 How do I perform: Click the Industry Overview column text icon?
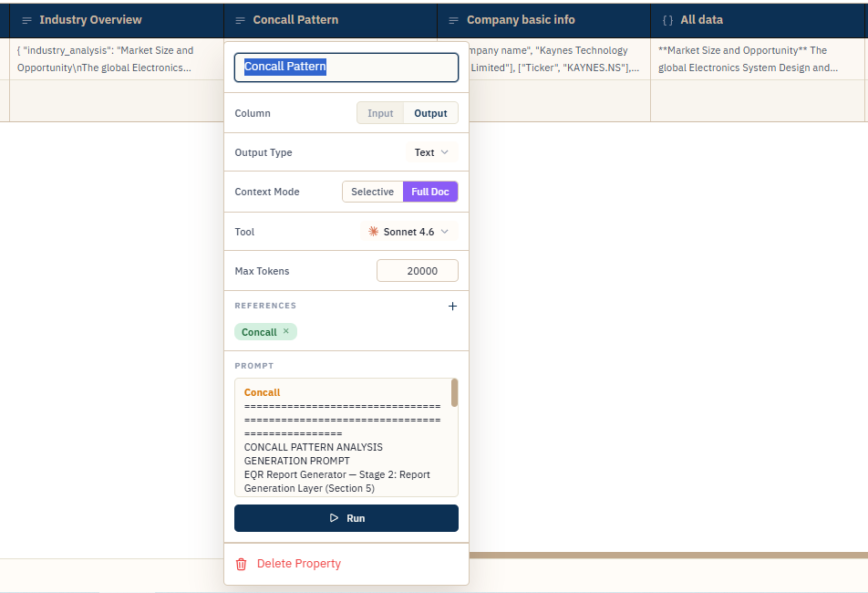click(x=26, y=20)
